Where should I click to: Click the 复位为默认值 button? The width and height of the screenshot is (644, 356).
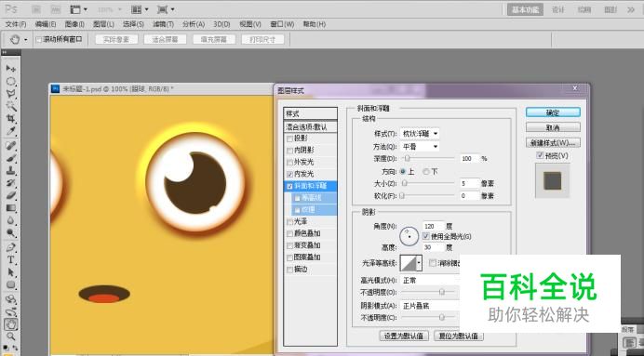pos(459,336)
